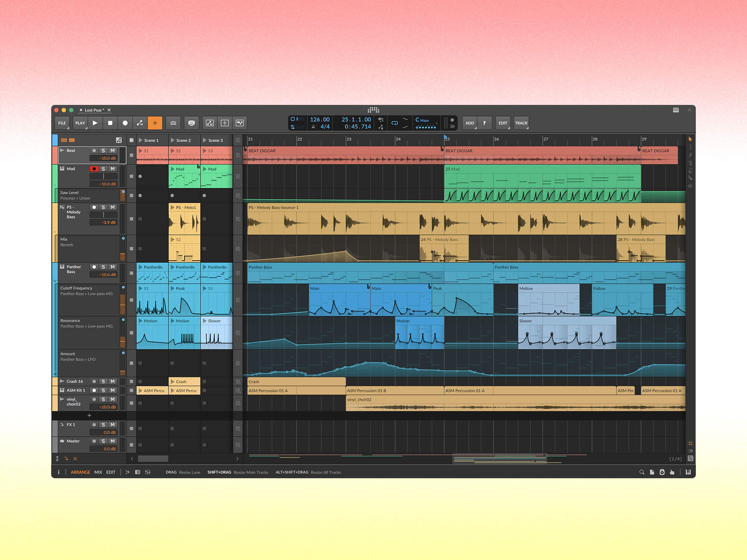
Task: Click the Record button in the transport
Action: 125,123
